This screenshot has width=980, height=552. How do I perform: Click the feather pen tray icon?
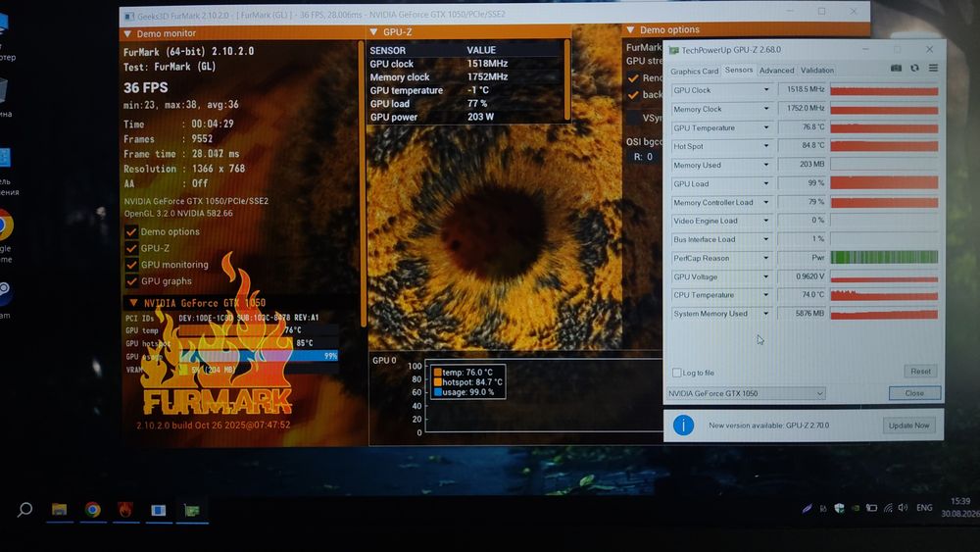(807, 508)
